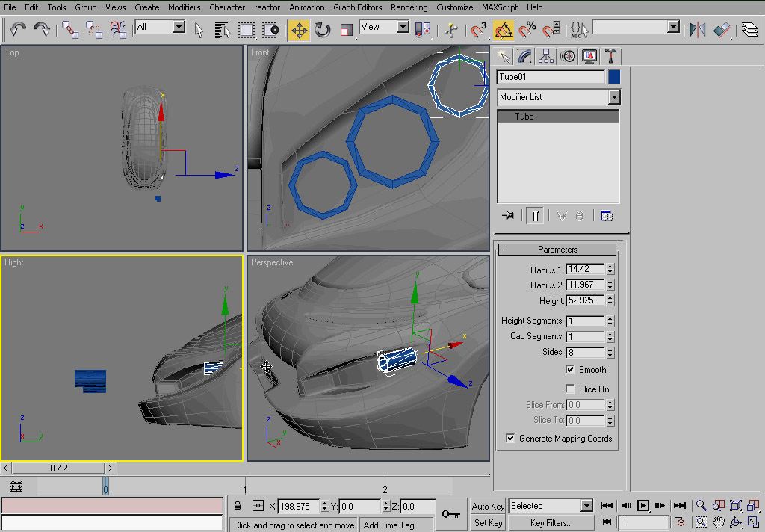Open the Graph Editors menu
The image size is (765, 532).
click(x=357, y=7)
